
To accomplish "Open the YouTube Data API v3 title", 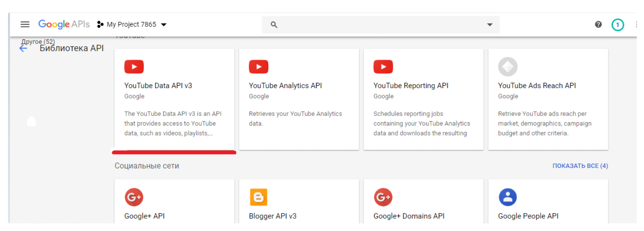I will pyautogui.click(x=158, y=85).
